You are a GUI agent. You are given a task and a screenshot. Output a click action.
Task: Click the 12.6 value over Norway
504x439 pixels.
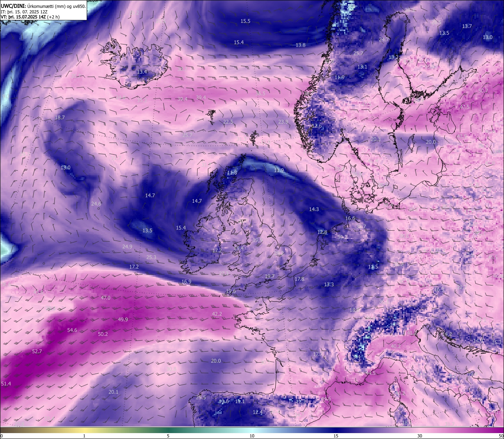point(317,126)
